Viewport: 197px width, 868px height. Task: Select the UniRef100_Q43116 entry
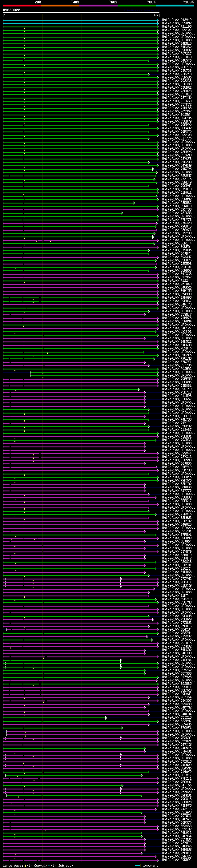(176, 809)
